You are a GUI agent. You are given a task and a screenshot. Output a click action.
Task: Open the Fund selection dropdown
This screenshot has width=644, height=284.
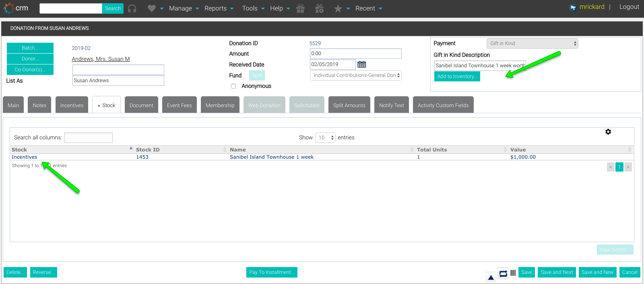(x=356, y=75)
